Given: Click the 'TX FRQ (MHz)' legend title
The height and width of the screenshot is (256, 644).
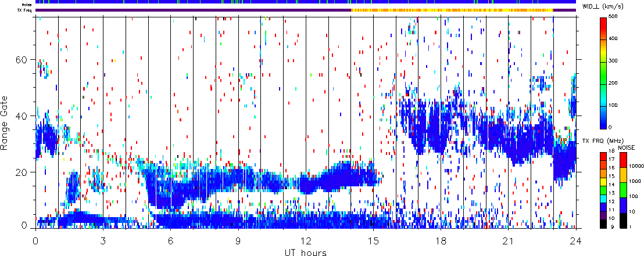Looking at the screenshot, I should (x=602, y=142).
